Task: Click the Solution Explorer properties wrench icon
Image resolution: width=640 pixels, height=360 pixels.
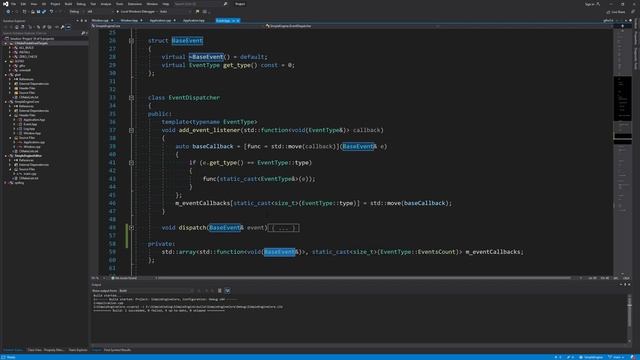Action: [62, 27]
